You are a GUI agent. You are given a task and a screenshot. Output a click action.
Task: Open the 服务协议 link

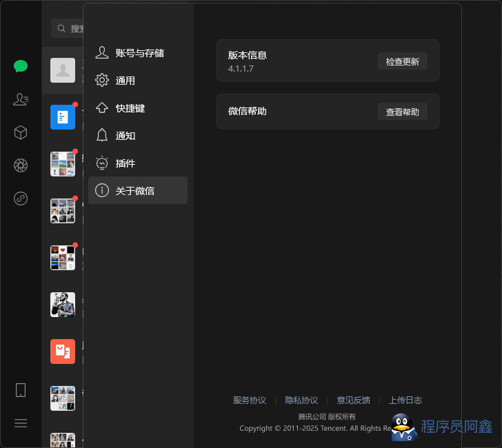(250, 400)
